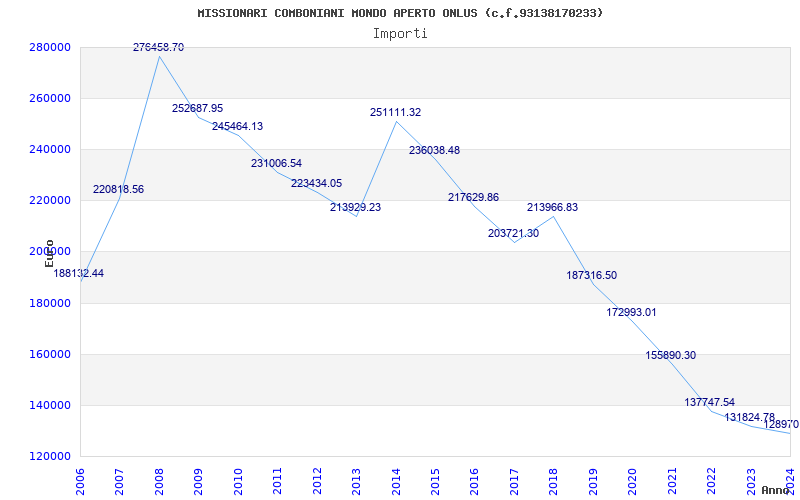Click the 2006 year axis label
The image size is (800, 500).
click(x=81, y=480)
